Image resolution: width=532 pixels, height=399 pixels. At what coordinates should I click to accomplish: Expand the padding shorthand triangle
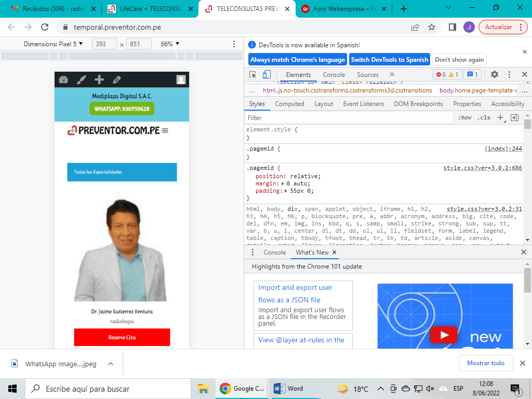[x=286, y=191]
